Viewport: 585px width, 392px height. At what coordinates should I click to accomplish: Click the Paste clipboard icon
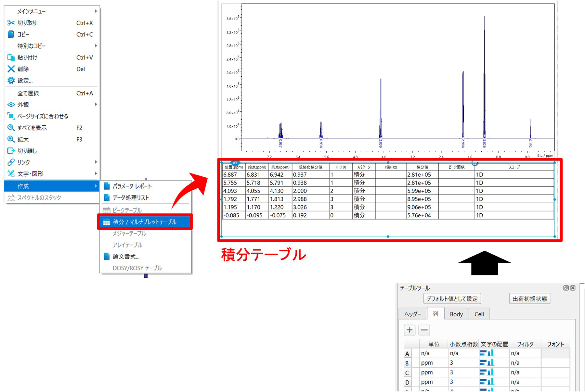pyautogui.click(x=11, y=57)
